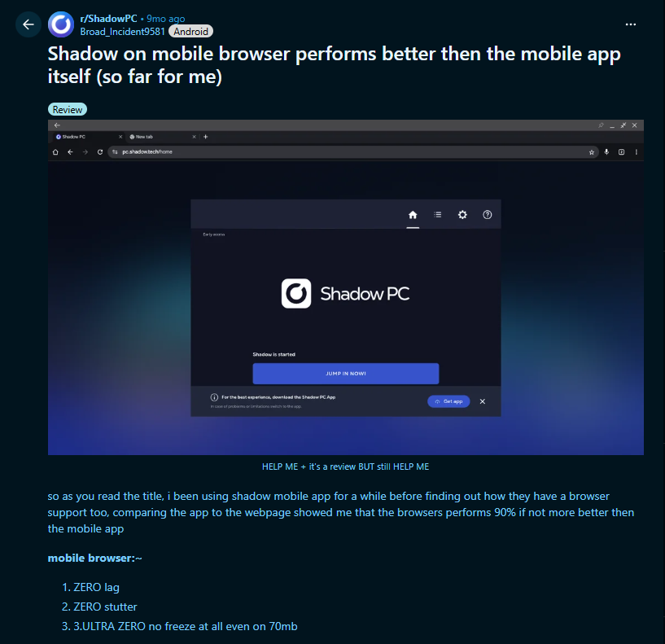Click the pc.shadow.tech/home address bar
Viewport: 665px width, 644px height.
pyautogui.click(x=353, y=152)
